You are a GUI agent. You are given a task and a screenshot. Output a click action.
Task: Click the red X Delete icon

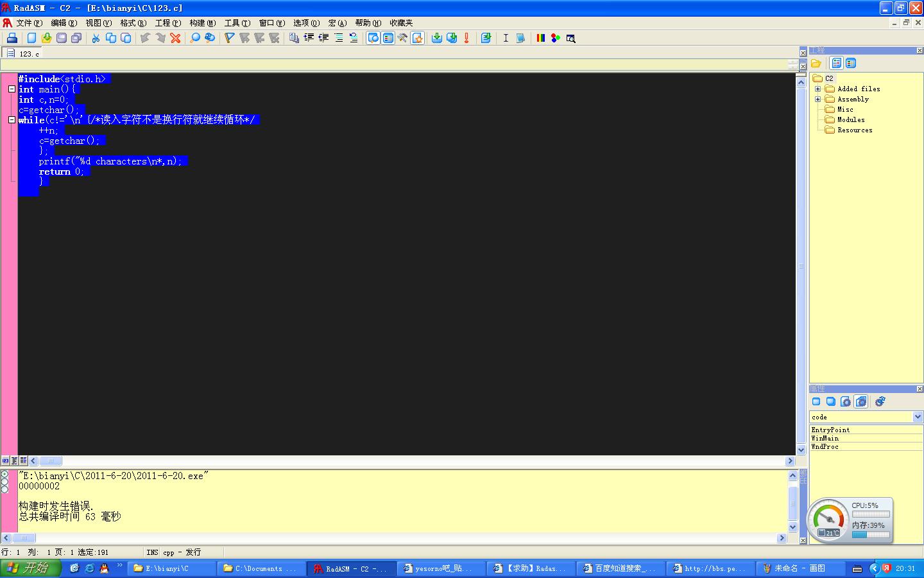click(x=175, y=38)
